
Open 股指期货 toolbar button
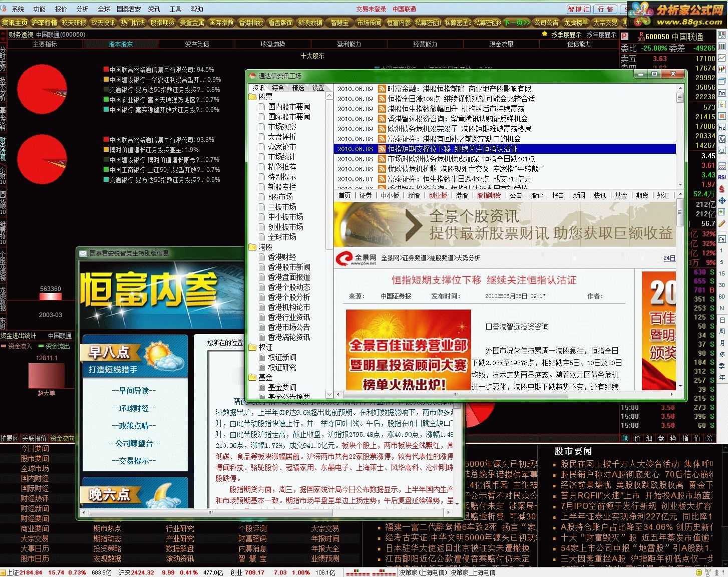(162, 23)
